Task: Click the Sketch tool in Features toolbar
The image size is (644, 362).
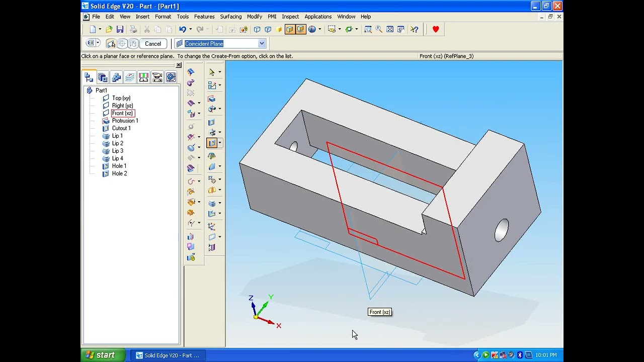Action: (x=212, y=85)
